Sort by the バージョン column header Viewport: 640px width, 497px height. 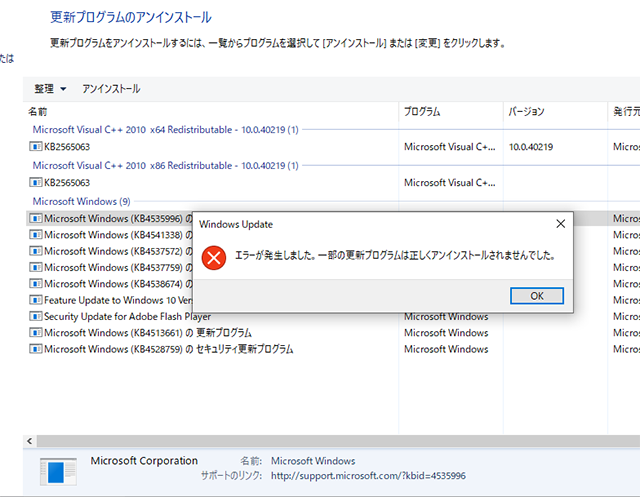coord(526,111)
